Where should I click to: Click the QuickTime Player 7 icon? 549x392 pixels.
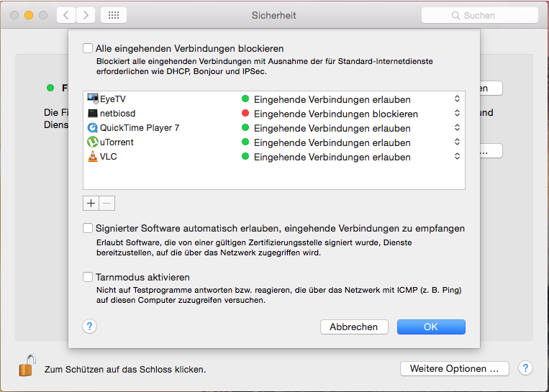pyautogui.click(x=93, y=128)
